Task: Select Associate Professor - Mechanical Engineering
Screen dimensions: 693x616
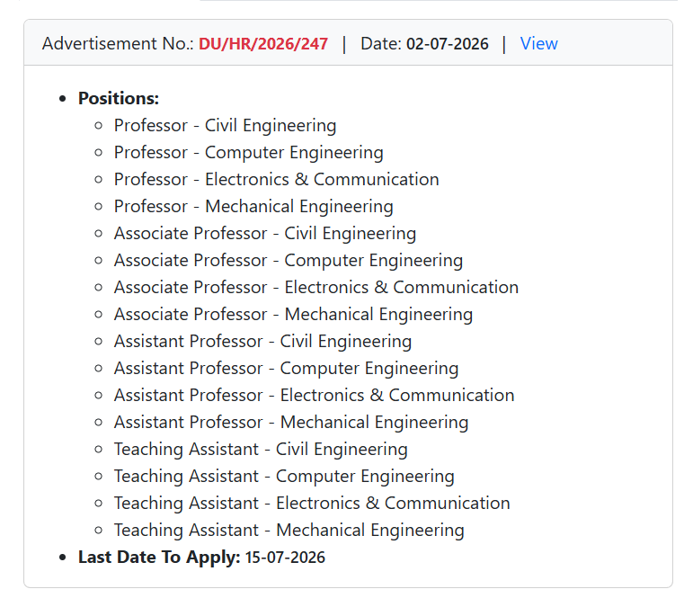Action: click(x=293, y=315)
